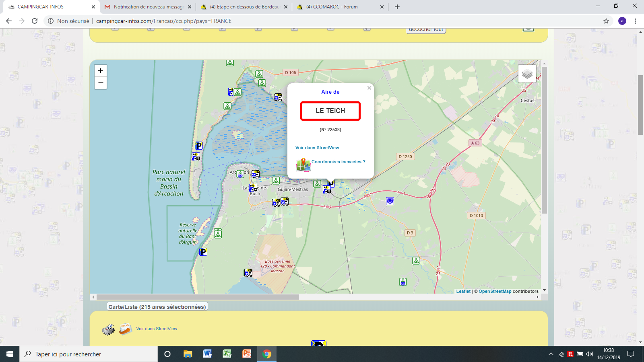
Task: Open File Explorer from the taskbar
Action: [188, 354]
